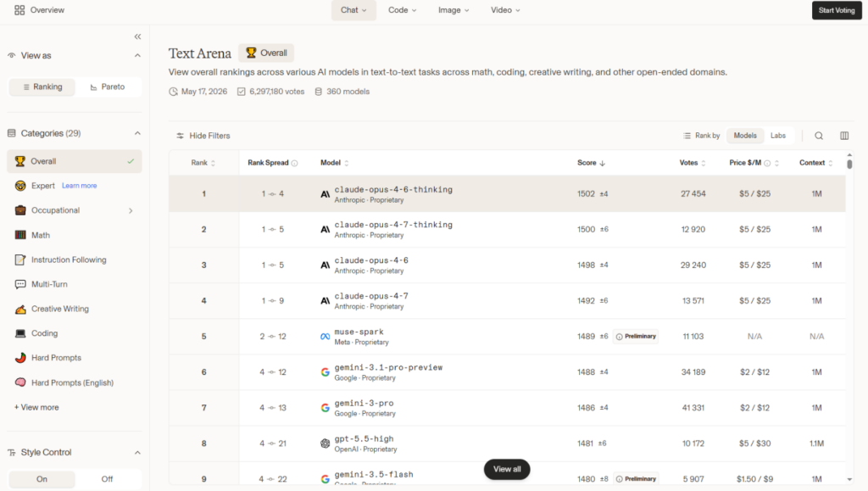
Task: Sort by Rank column
Action: click(203, 163)
